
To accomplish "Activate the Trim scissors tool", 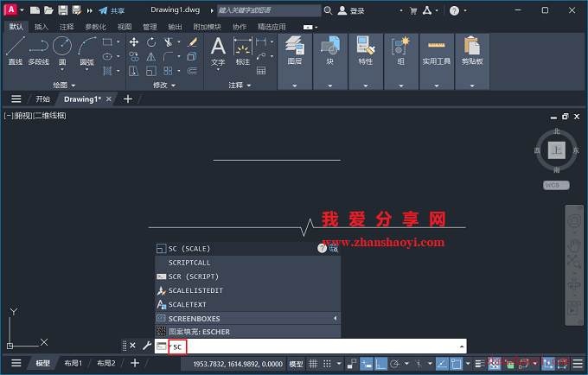I will point(168,42).
